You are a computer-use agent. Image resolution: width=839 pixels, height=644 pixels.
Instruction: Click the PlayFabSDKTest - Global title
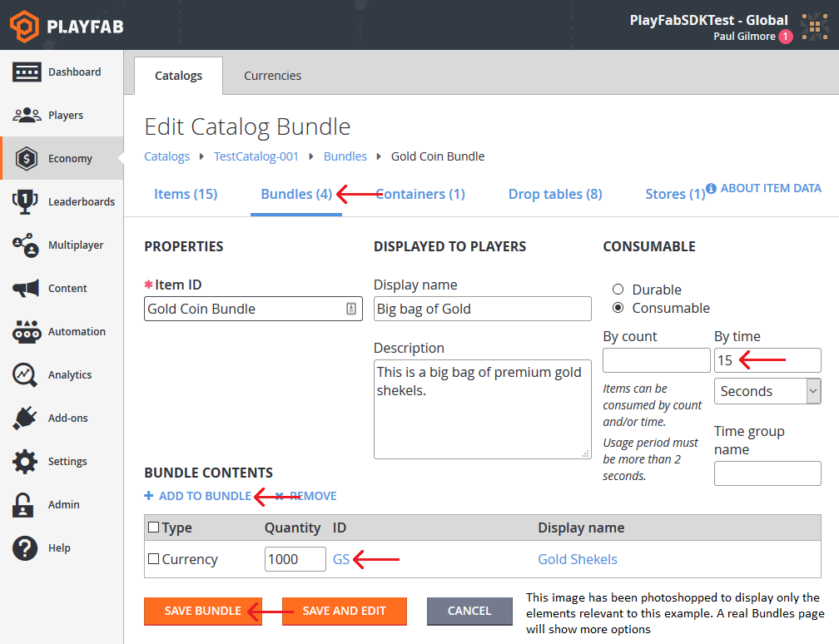(708, 20)
